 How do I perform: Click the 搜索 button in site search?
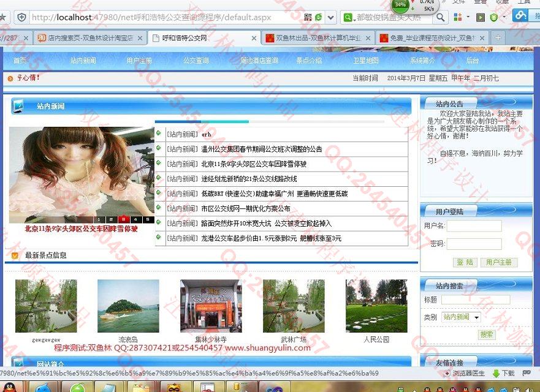pos(487,334)
